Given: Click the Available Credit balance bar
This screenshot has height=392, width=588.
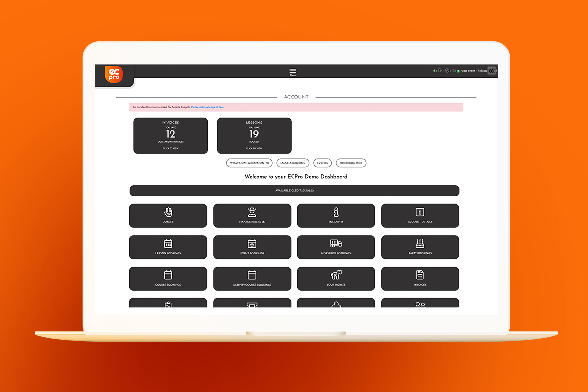Looking at the screenshot, I should click(294, 190).
